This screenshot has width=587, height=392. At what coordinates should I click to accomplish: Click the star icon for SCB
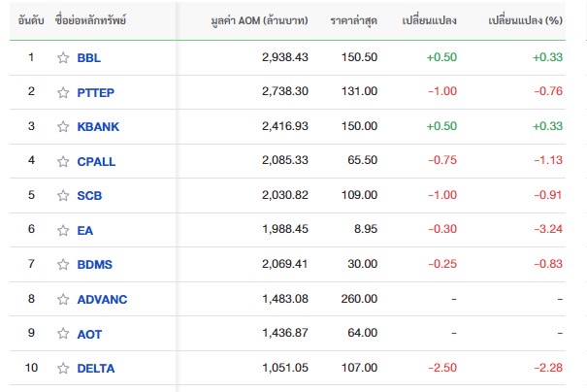tap(63, 195)
